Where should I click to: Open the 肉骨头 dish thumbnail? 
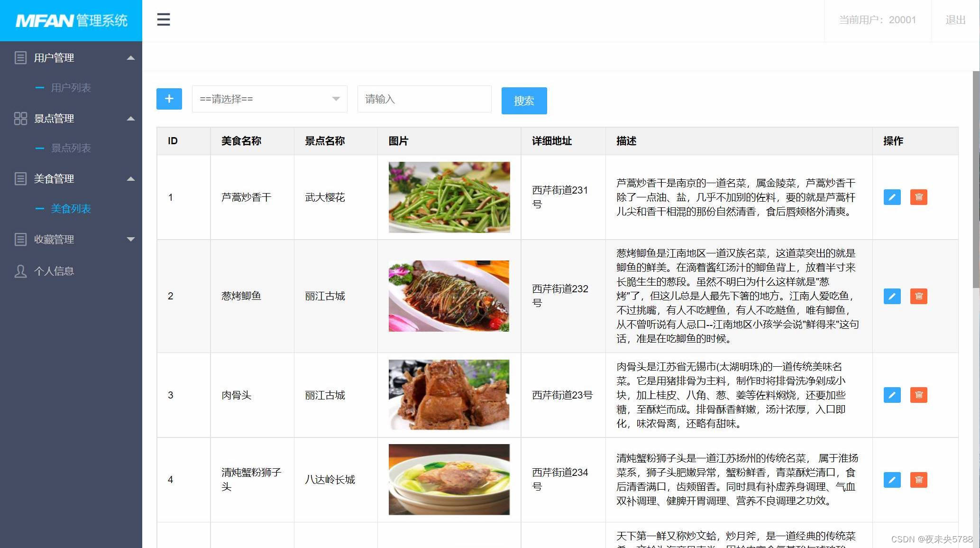coord(449,395)
